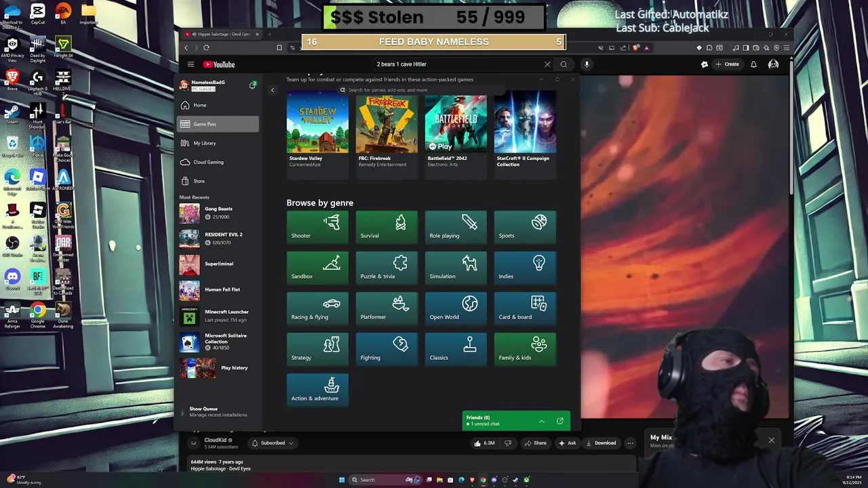This screenshot has height=488, width=868.
Task: Click the Xbox app back arrow
Action: coord(273,90)
